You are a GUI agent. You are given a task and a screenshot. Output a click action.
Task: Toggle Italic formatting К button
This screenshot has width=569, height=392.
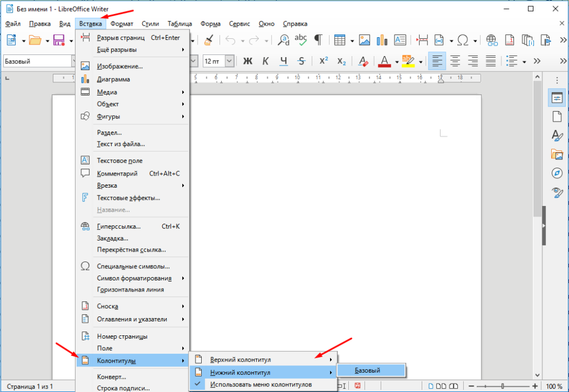(265, 61)
